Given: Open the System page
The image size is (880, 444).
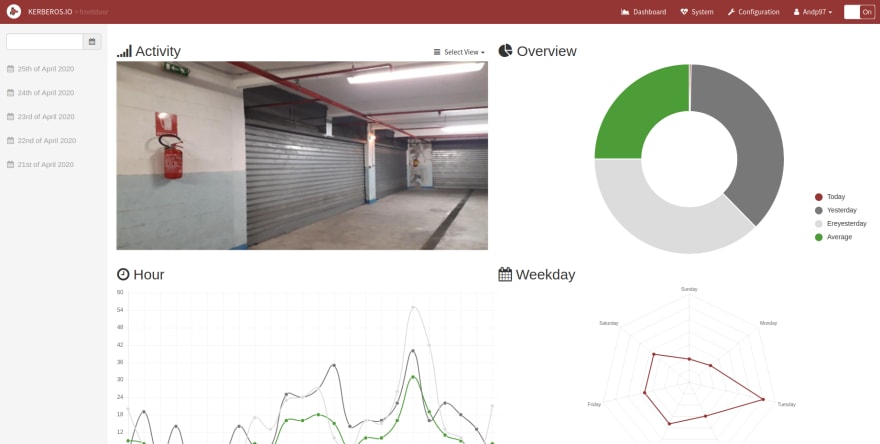Looking at the screenshot, I should pyautogui.click(x=696, y=12).
